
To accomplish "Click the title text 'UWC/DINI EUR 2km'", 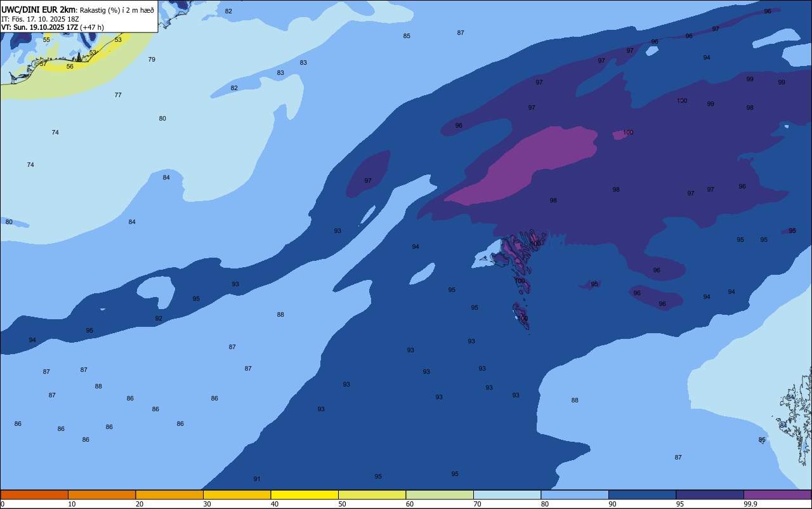I will point(38,10).
